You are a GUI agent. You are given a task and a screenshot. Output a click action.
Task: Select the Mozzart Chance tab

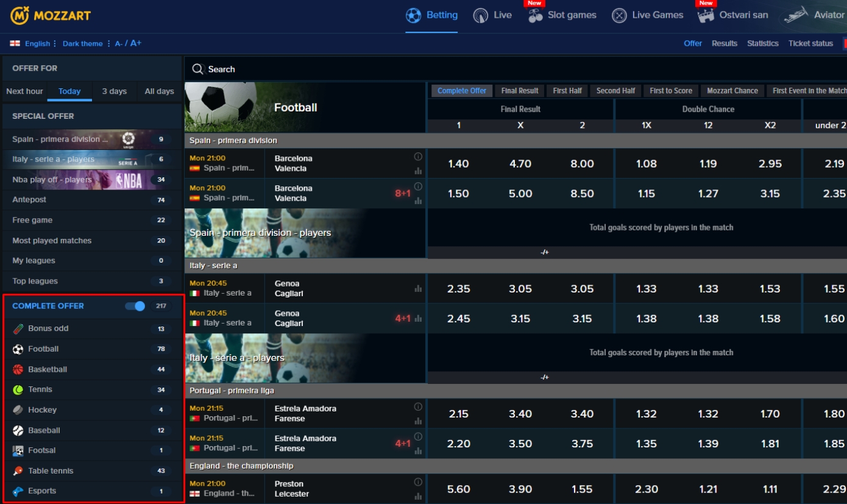click(732, 91)
